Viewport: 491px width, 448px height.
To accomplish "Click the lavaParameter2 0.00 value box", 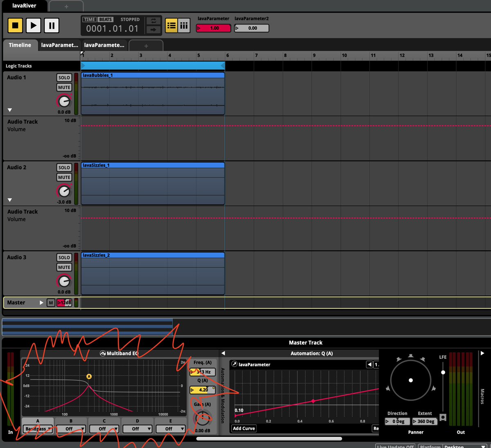I will [x=252, y=28].
